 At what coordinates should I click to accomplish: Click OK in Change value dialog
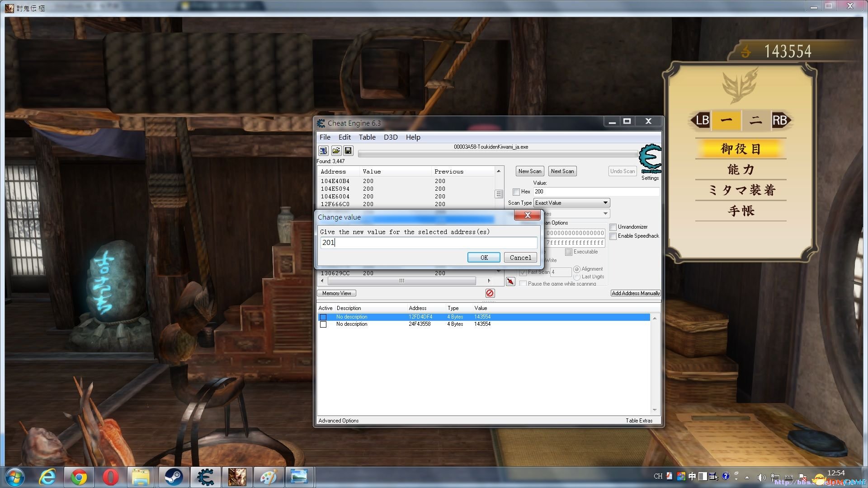tap(484, 258)
